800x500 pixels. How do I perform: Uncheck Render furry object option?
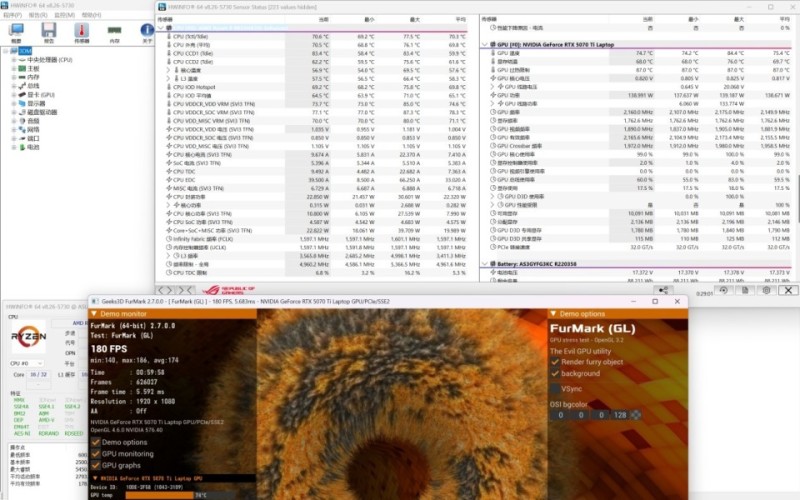557,360
